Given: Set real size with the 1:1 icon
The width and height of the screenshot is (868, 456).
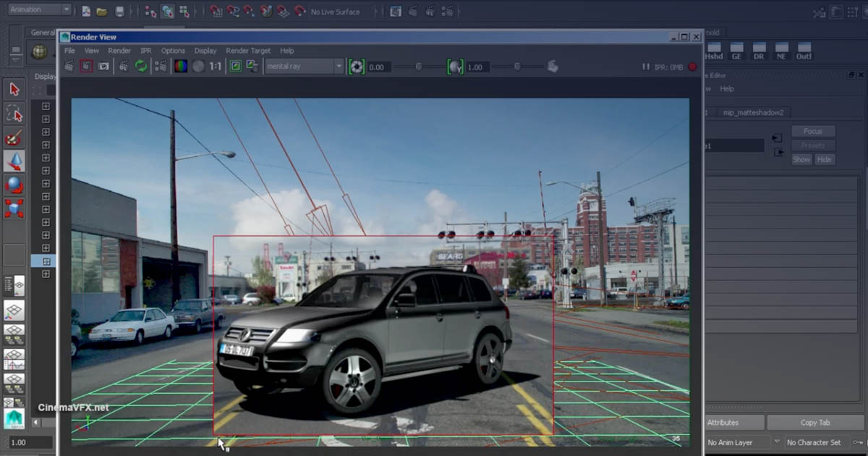Looking at the screenshot, I should click(x=216, y=67).
